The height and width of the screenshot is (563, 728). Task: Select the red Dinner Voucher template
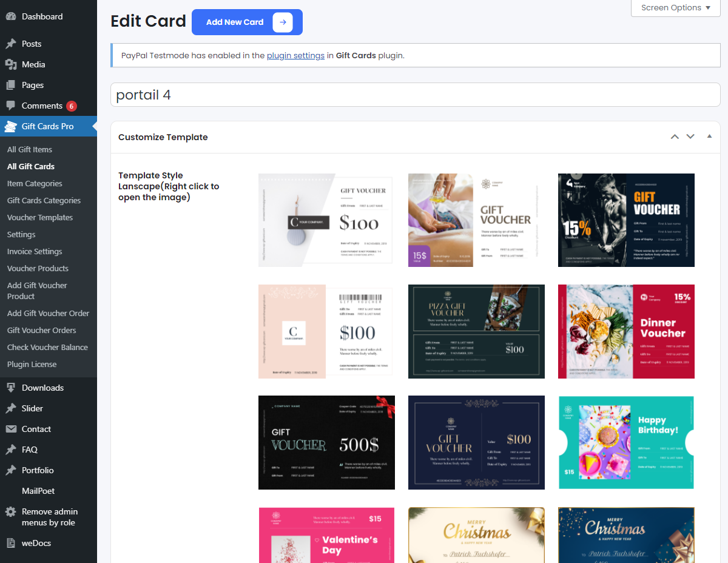coord(626,331)
